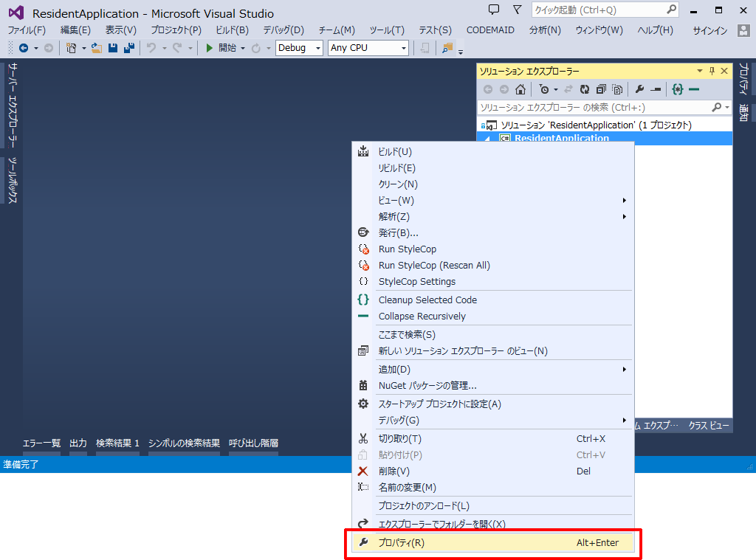Click the Redo toolbar icon
This screenshot has height=560, width=756.
pyautogui.click(x=177, y=48)
